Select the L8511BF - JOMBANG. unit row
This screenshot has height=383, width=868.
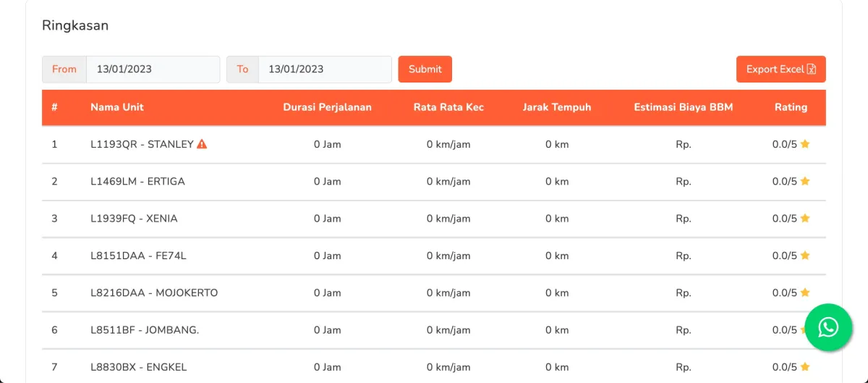pos(434,330)
